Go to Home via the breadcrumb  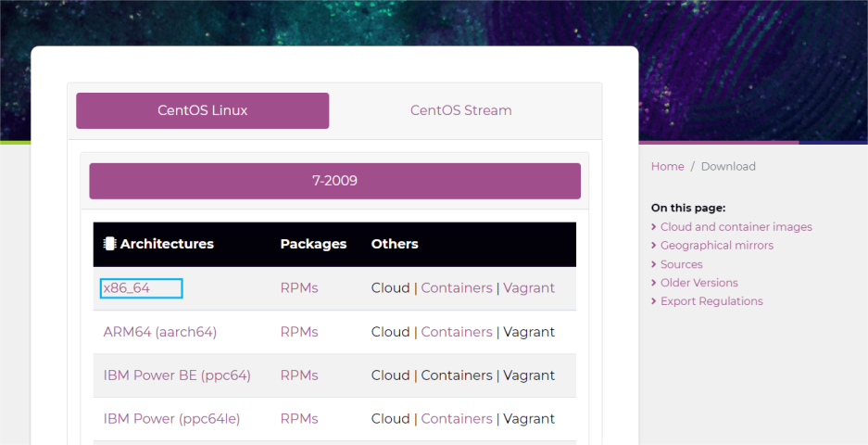pos(667,167)
